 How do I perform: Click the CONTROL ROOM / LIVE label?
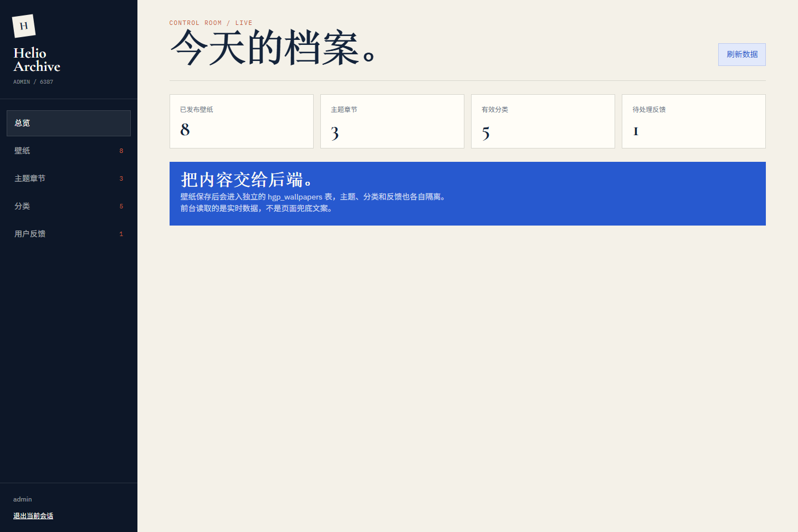(211, 23)
